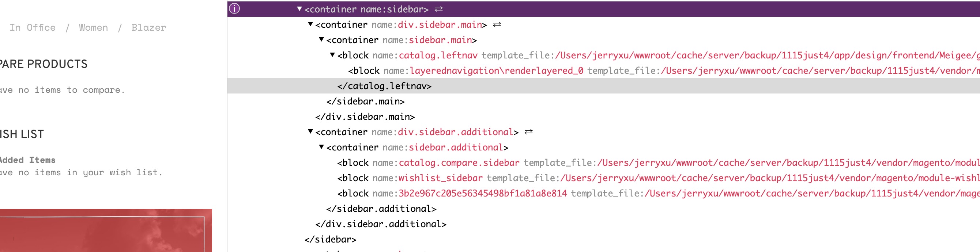
Task: Click swap arrows icon beside div.sidebar.additional
Action: (528, 132)
